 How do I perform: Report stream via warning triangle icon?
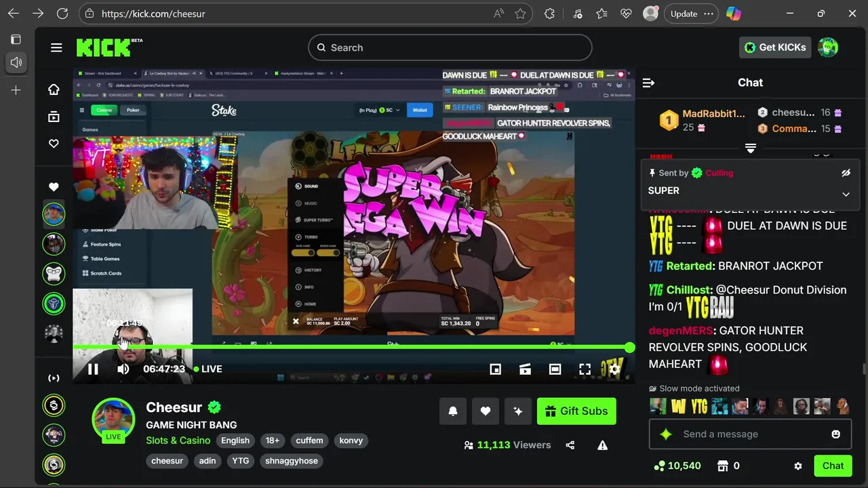(x=602, y=445)
